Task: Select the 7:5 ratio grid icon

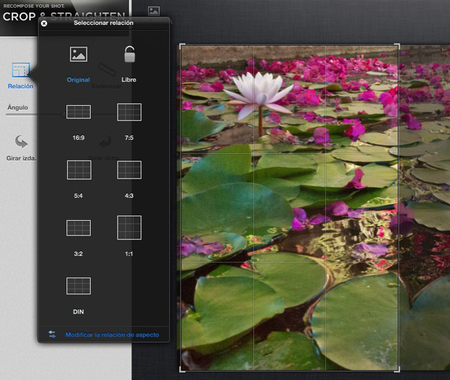Action: click(x=129, y=112)
